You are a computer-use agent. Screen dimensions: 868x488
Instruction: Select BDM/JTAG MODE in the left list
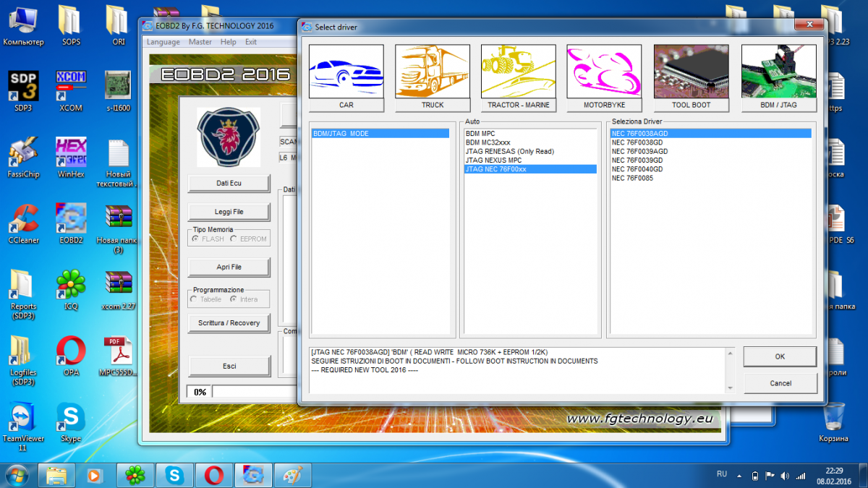tap(380, 134)
